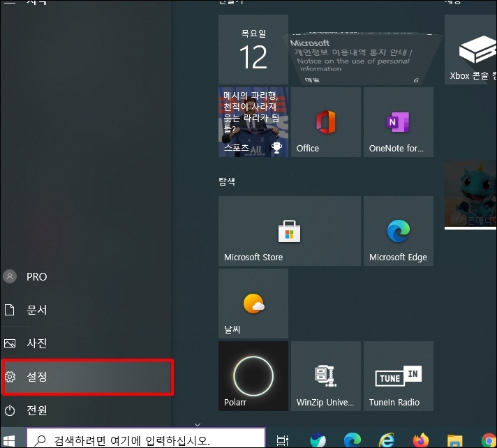The height and width of the screenshot is (448, 497).
Task: Launch the Office tile
Action: 326,122
